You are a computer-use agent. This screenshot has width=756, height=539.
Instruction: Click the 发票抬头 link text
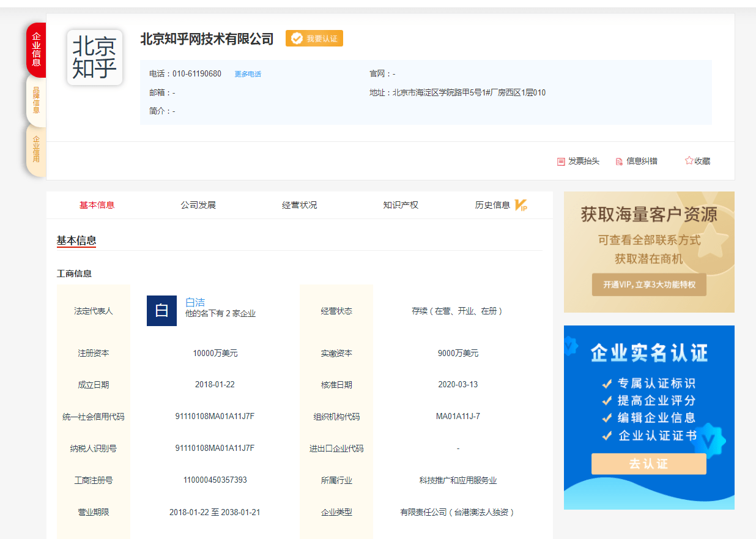pyautogui.click(x=584, y=162)
